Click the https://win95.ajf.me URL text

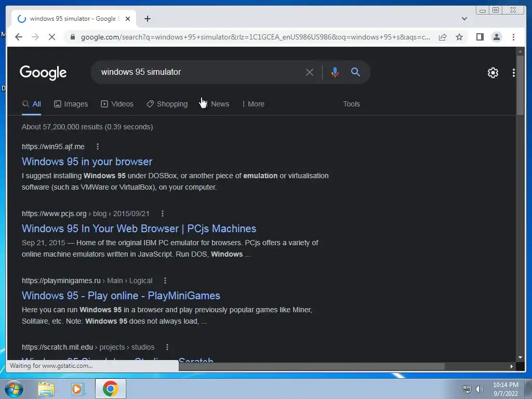point(53,147)
